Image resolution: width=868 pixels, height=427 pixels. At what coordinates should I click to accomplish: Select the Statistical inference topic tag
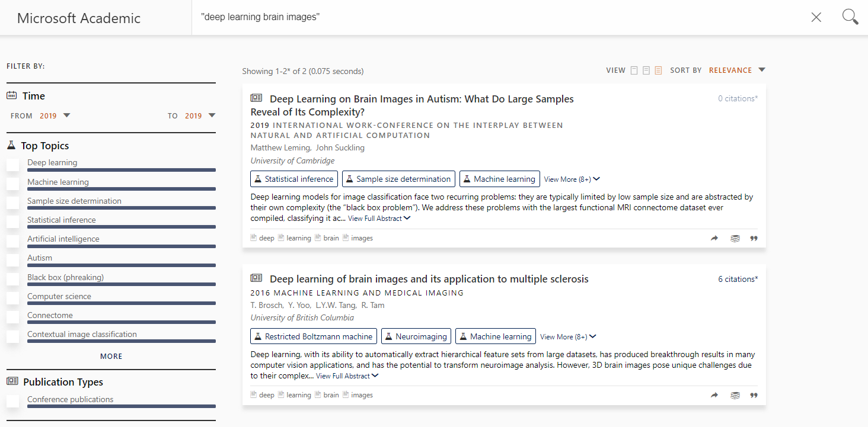[x=294, y=179]
